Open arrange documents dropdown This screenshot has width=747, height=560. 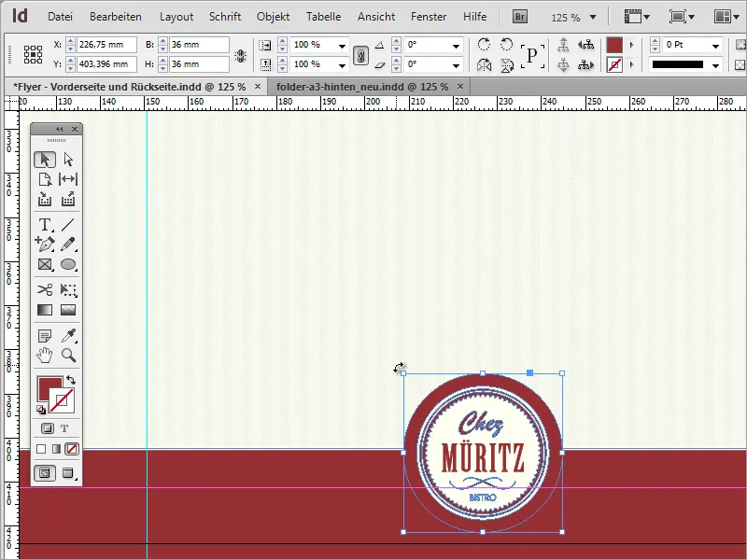726,17
